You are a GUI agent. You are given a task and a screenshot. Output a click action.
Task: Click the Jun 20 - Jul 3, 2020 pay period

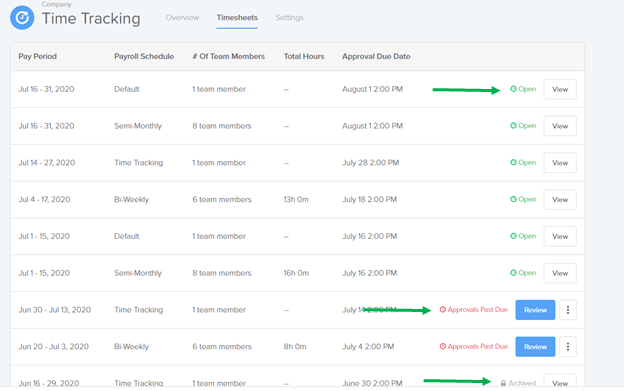click(54, 346)
